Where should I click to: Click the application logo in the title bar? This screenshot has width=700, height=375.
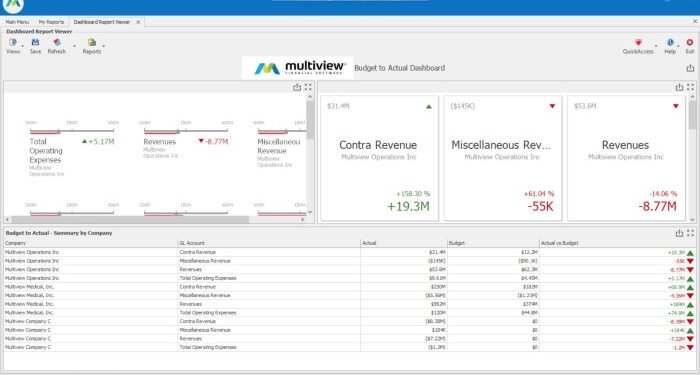tap(14, 4)
